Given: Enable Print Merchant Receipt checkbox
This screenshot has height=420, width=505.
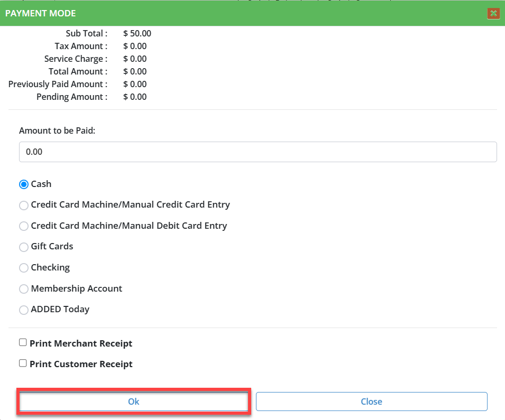Looking at the screenshot, I should 23,342.
